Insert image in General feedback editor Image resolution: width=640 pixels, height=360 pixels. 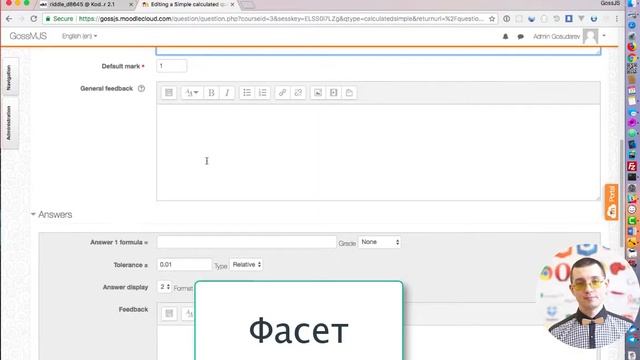tap(318, 93)
